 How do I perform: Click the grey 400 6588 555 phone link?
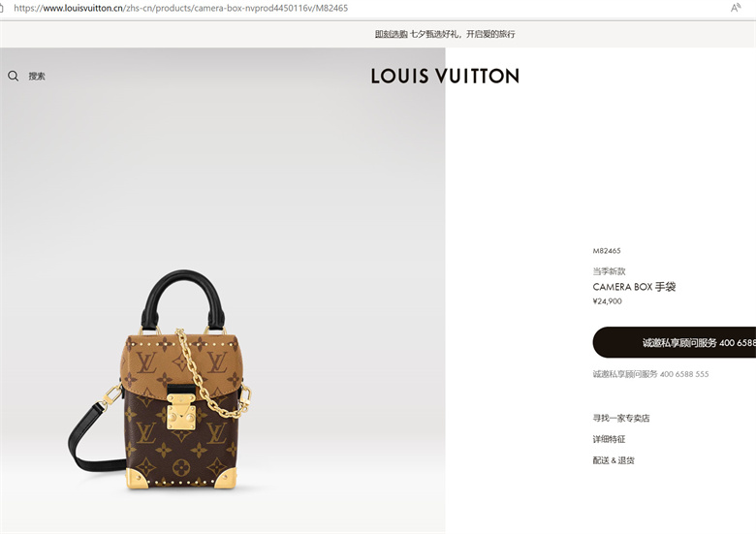[684, 374]
